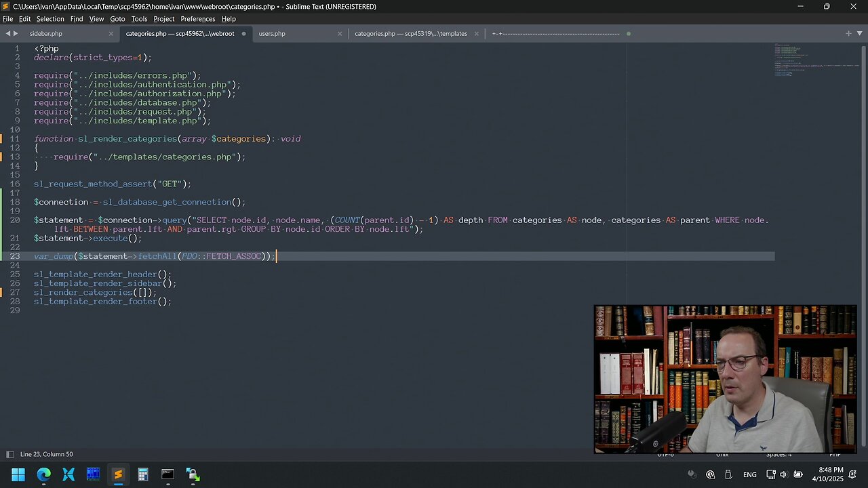Open the Windows Start menu
Viewport: 868px width, 488px height.
(18, 474)
